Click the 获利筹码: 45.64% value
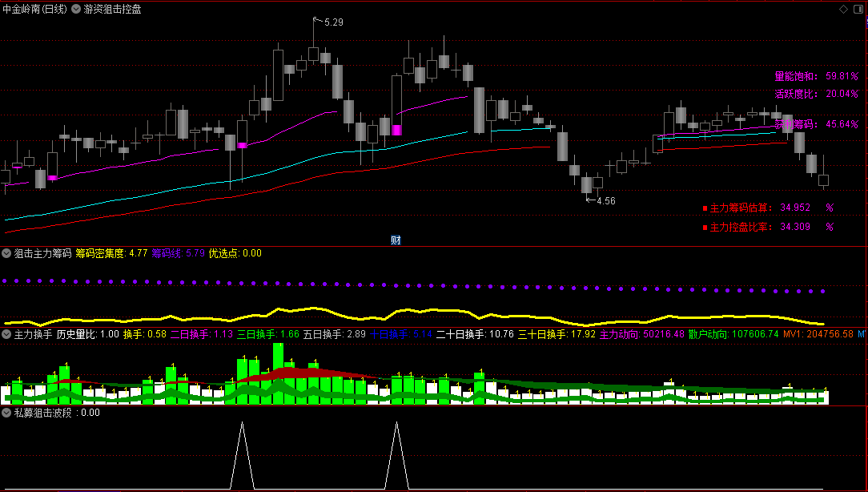 click(x=817, y=124)
